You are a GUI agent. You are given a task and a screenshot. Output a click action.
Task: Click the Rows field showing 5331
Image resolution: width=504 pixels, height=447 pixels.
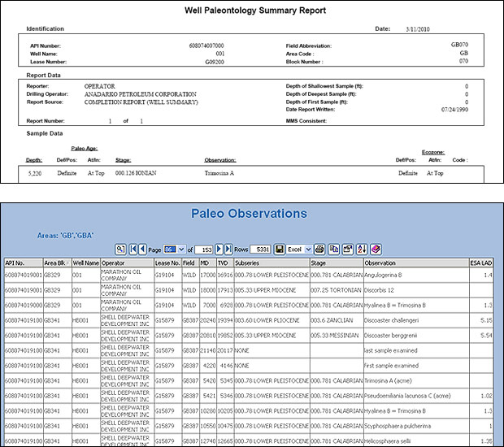click(x=261, y=250)
